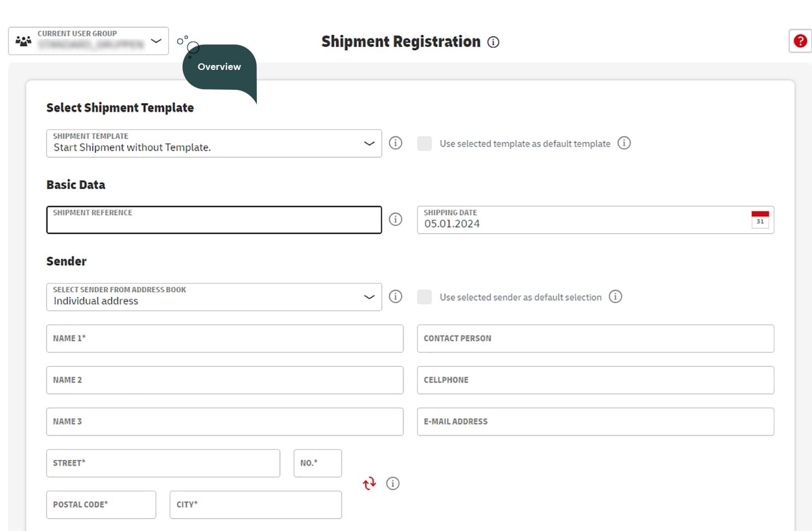Expand Select Sender From Address Book dropdown

point(214,297)
